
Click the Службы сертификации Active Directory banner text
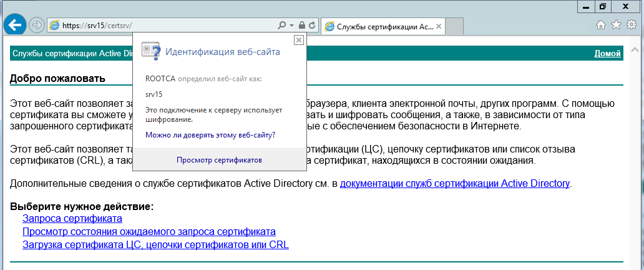click(x=72, y=54)
